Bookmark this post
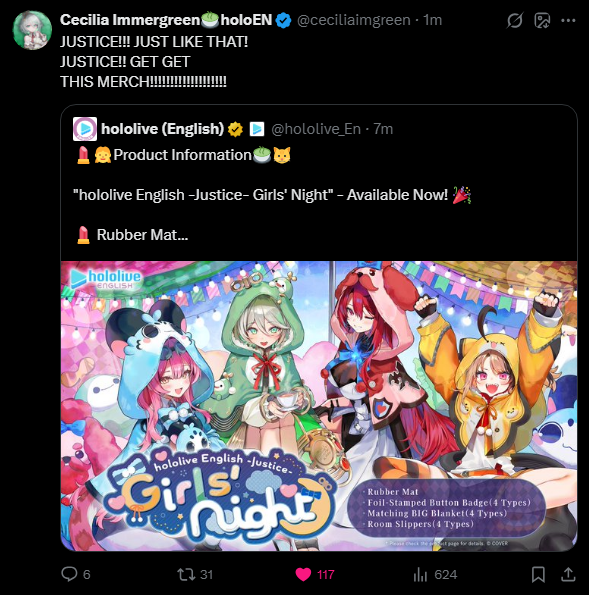Viewport: 589px width, 595px height. point(538,575)
